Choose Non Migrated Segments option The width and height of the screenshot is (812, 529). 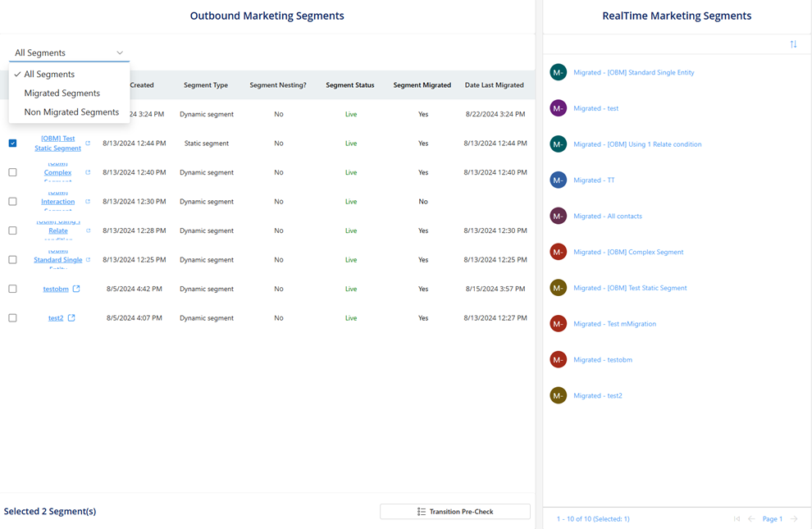tap(70, 112)
